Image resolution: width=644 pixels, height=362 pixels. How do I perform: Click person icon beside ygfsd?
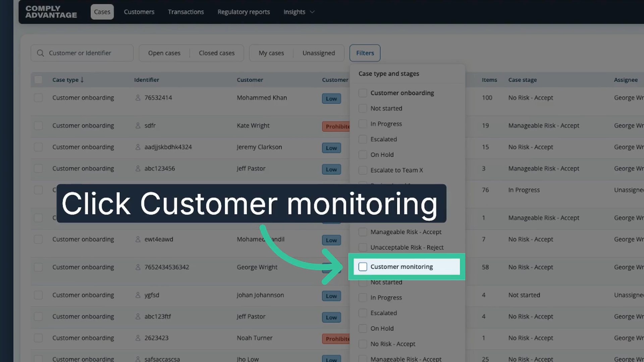point(138,295)
